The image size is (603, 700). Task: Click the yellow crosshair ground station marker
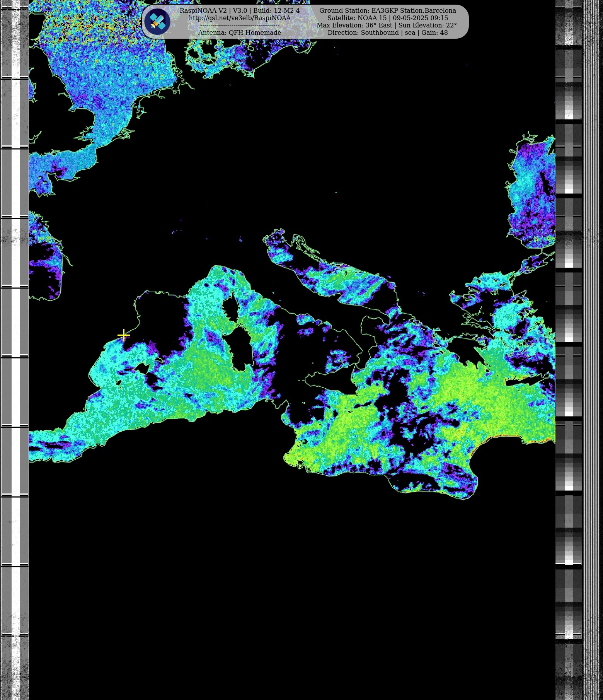[x=123, y=335]
